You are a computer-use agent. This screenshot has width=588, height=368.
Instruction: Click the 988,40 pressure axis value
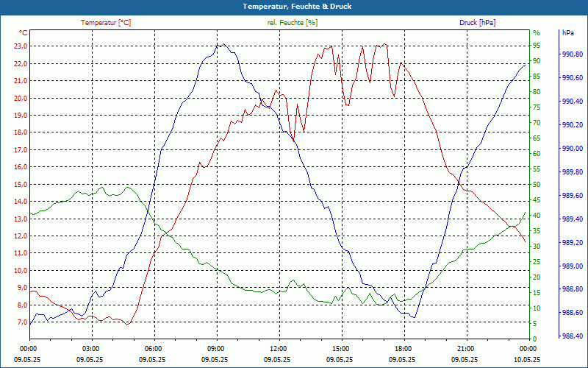pyautogui.click(x=573, y=336)
